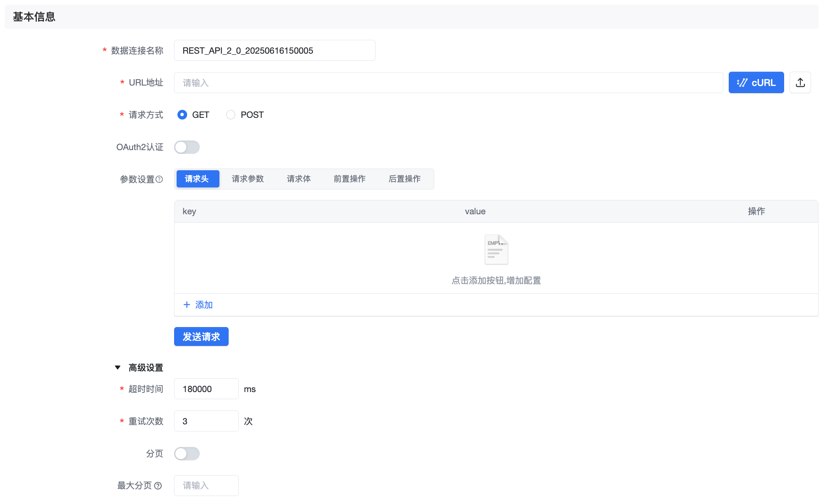Focus the 数据连接名称 input field

pyautogui.click(x=275, y=50)
